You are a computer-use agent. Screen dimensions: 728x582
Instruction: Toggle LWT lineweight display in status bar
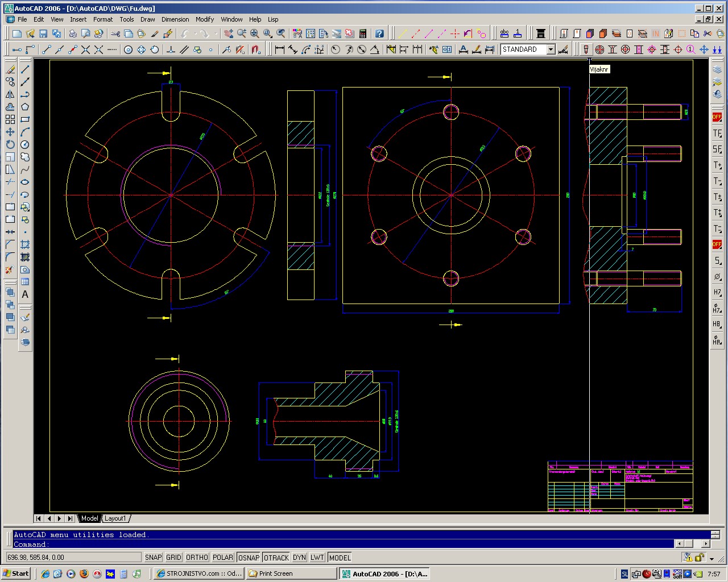317,558
